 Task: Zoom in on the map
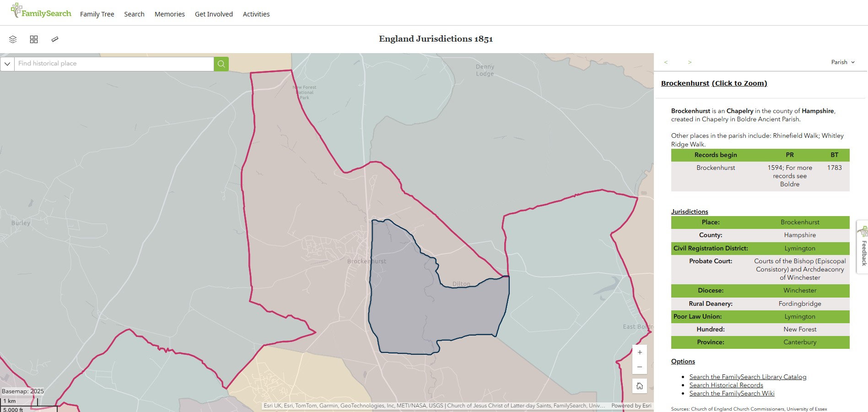[x=639, y=353]
